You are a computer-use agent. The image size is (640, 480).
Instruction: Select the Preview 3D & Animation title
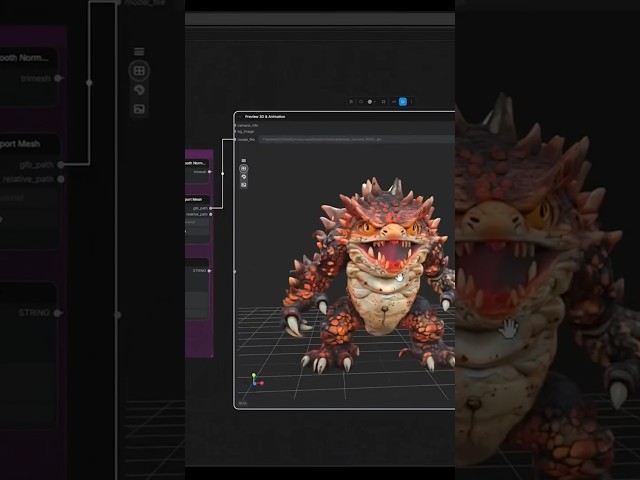265,117
